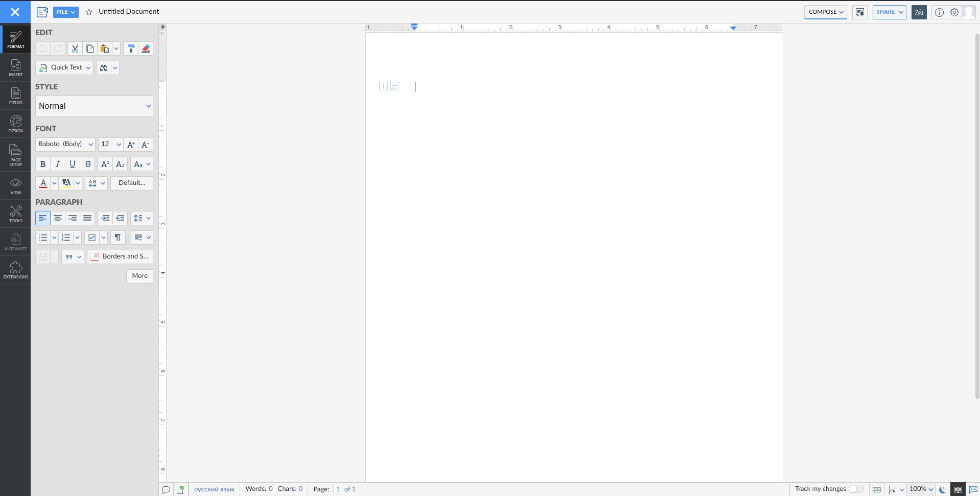The width and height of the screenshot is (980, 496).
Task: Toggle night mode moon icon
Action: coord(942,489)
